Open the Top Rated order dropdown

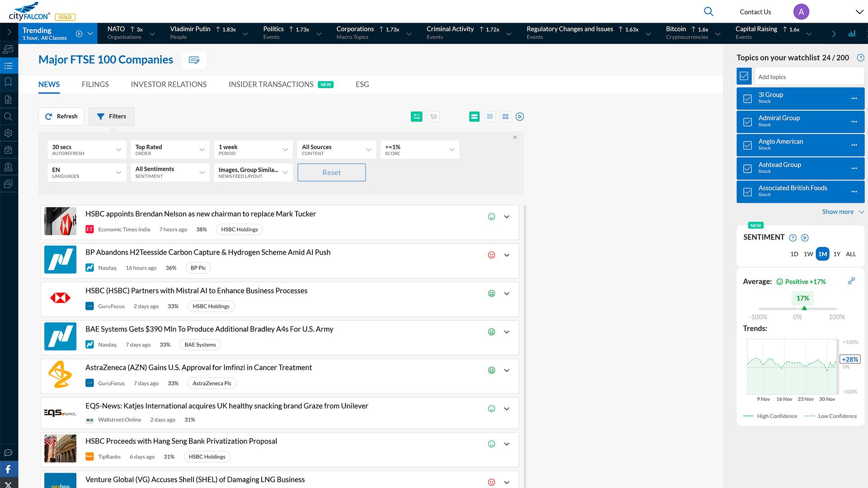170,150
